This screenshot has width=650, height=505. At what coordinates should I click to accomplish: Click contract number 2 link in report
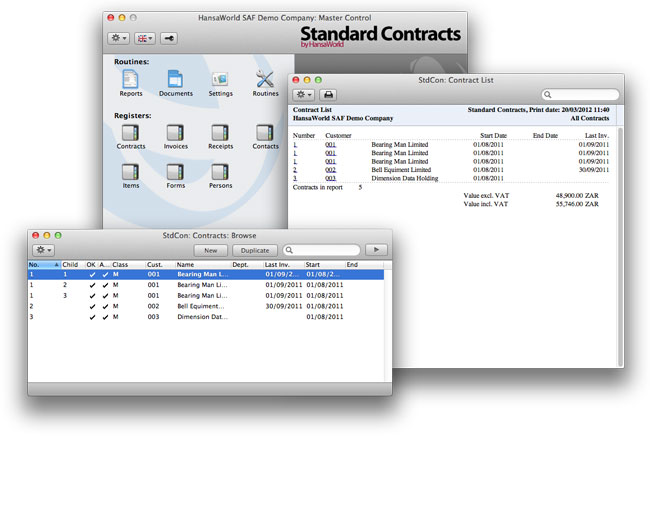click(x=295, y=170)
